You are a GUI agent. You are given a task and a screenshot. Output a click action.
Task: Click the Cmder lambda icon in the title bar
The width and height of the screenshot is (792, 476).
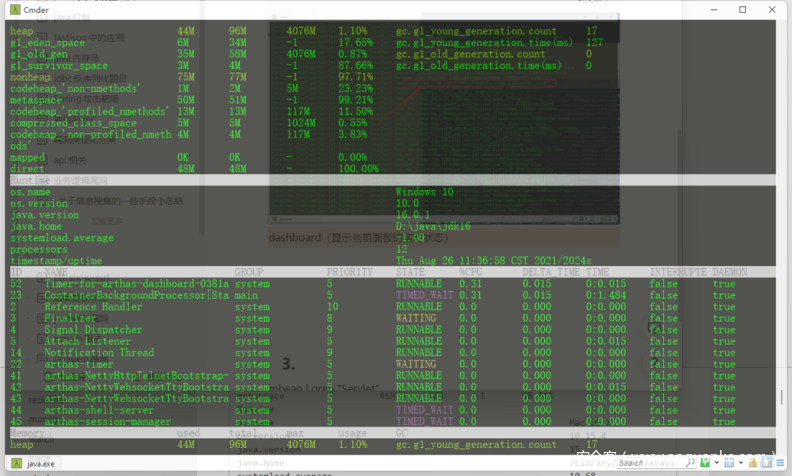coord(15,10)
